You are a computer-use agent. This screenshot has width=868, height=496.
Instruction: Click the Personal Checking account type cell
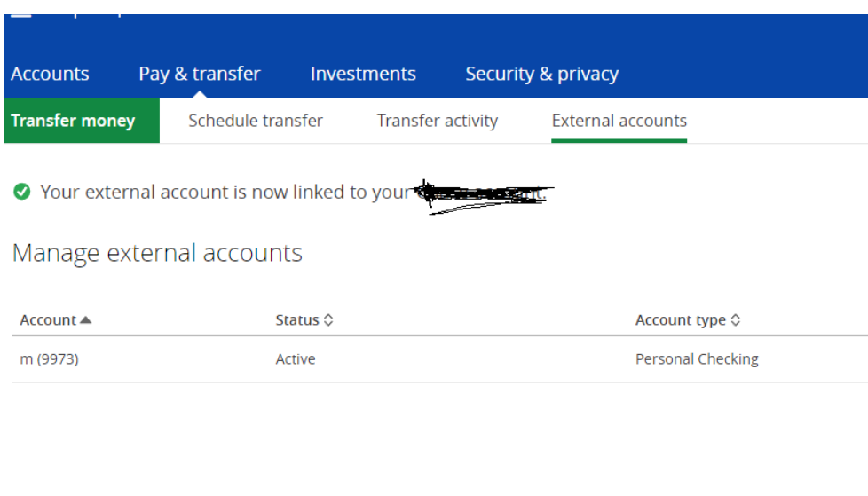[697, 359]
